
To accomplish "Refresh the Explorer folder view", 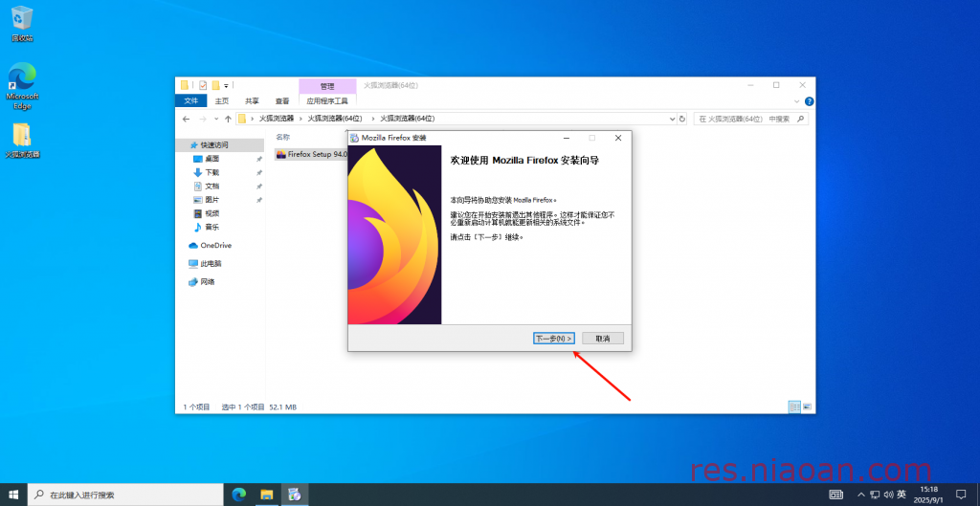I will coord(681,119).
